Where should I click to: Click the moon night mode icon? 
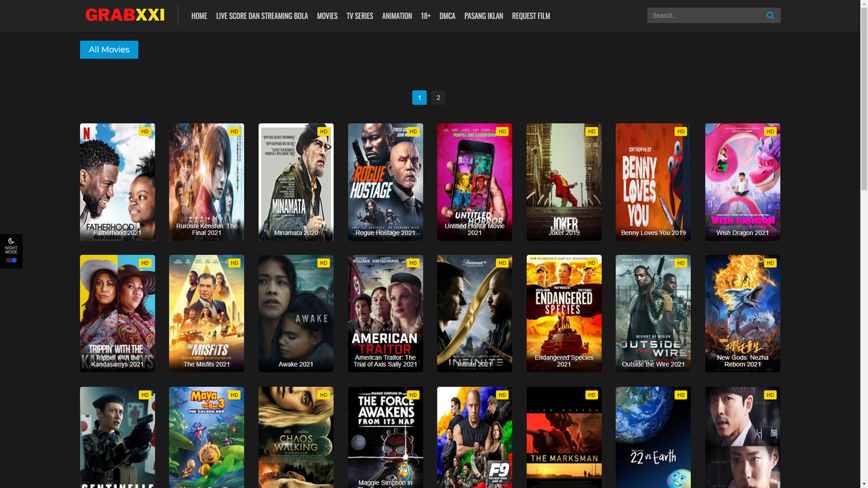12,241
